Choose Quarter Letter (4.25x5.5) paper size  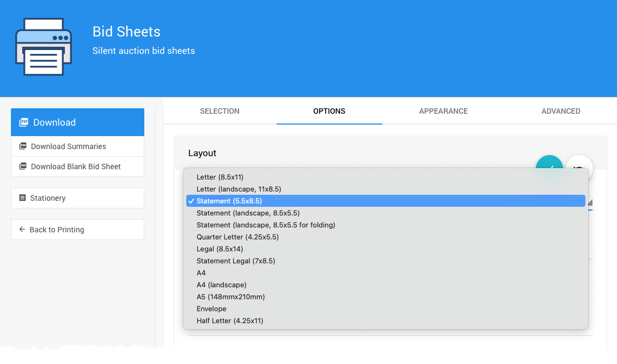tap(237, 237)
